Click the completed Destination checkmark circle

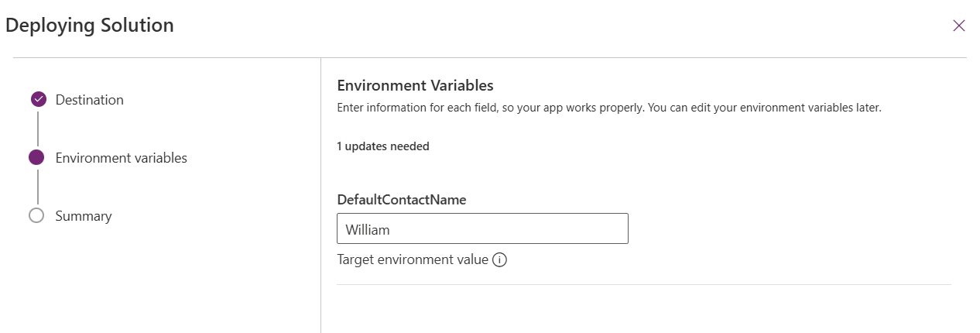[39, 100]
